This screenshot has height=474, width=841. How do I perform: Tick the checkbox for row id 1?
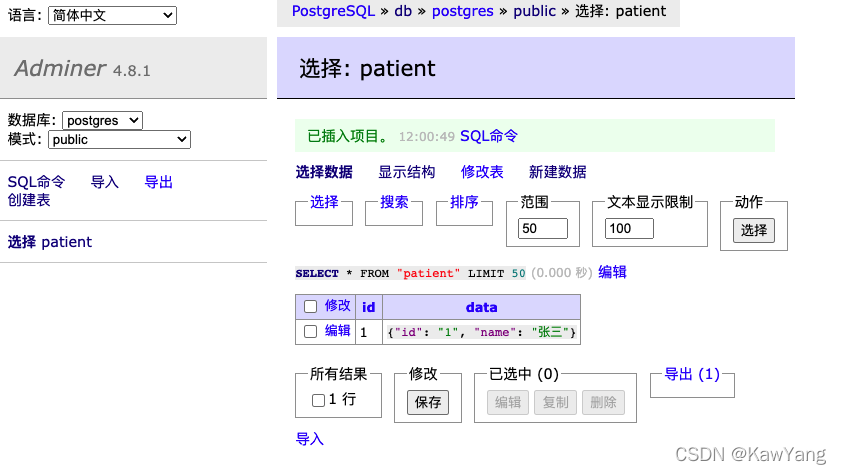[x=310, y=331]
